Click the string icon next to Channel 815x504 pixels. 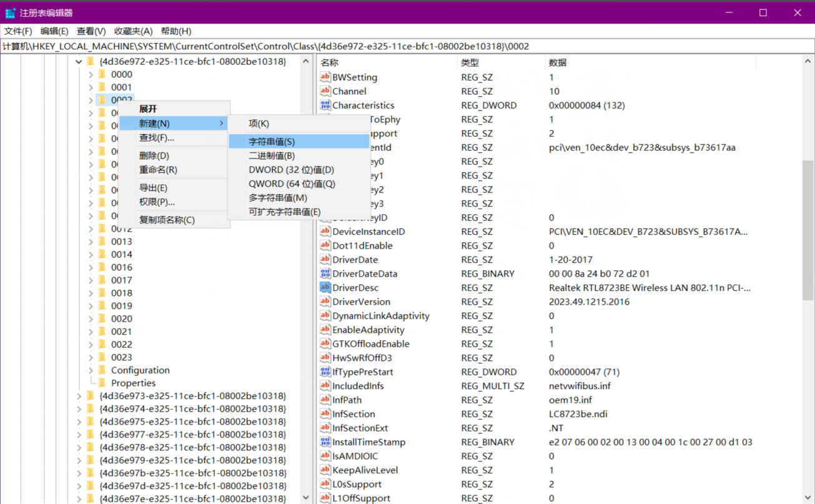coord(325,91)
